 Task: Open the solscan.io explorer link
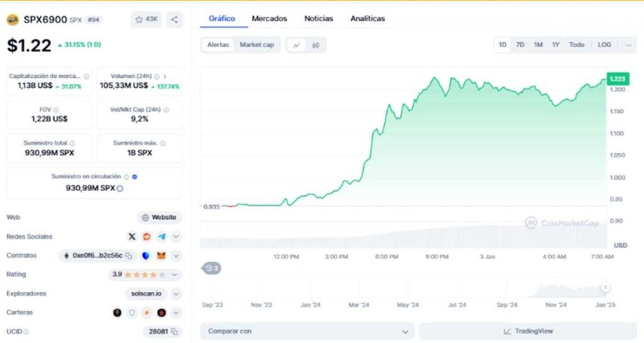coord(146,294)
